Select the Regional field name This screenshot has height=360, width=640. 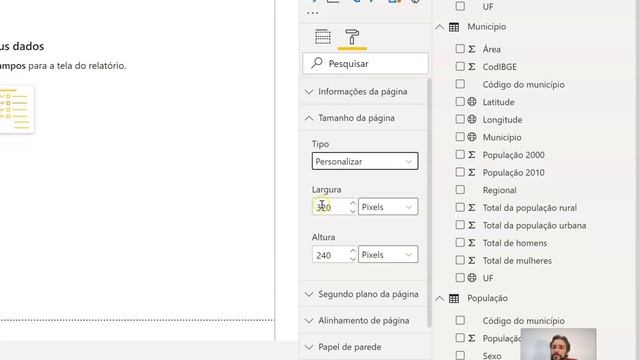(x=500, y=190)
